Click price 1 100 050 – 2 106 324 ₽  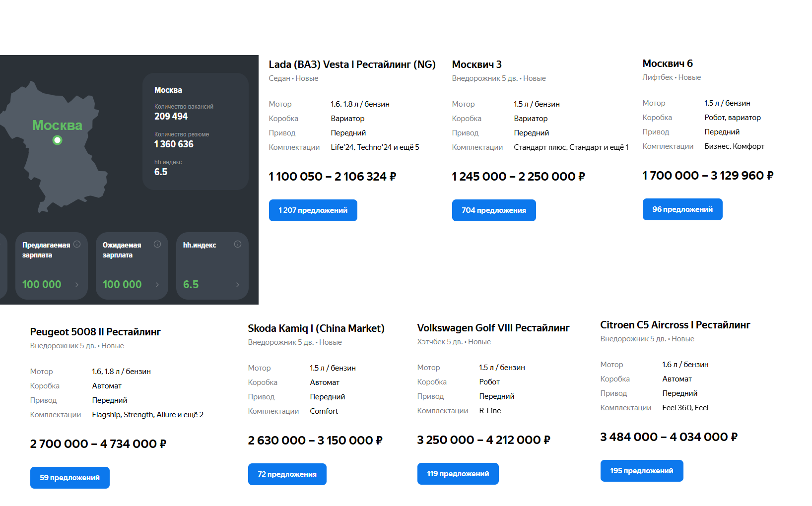point(333,177)
